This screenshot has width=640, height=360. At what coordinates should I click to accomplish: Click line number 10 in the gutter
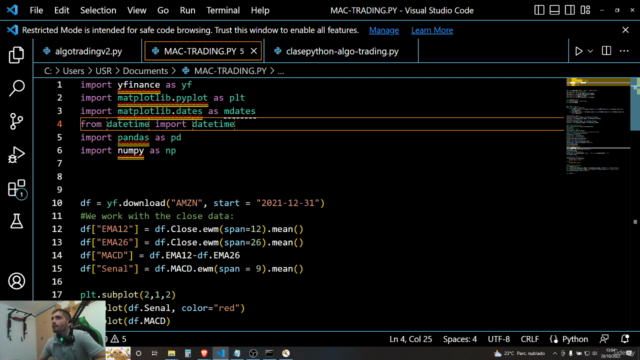(57, 203)
